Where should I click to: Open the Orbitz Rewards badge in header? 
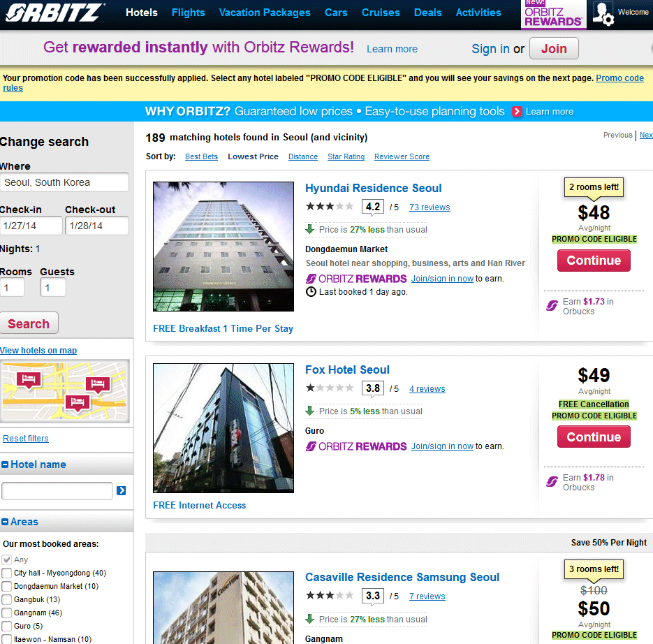553,15
